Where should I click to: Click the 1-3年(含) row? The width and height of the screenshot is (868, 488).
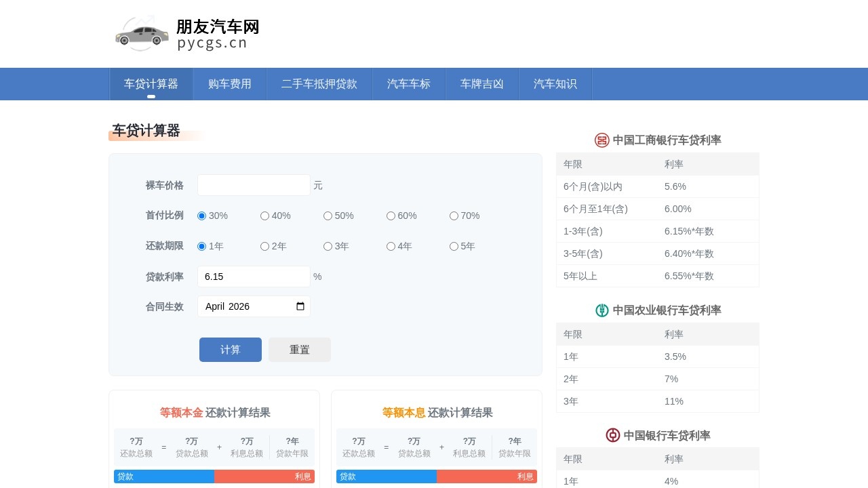click(x=658, y=231)
